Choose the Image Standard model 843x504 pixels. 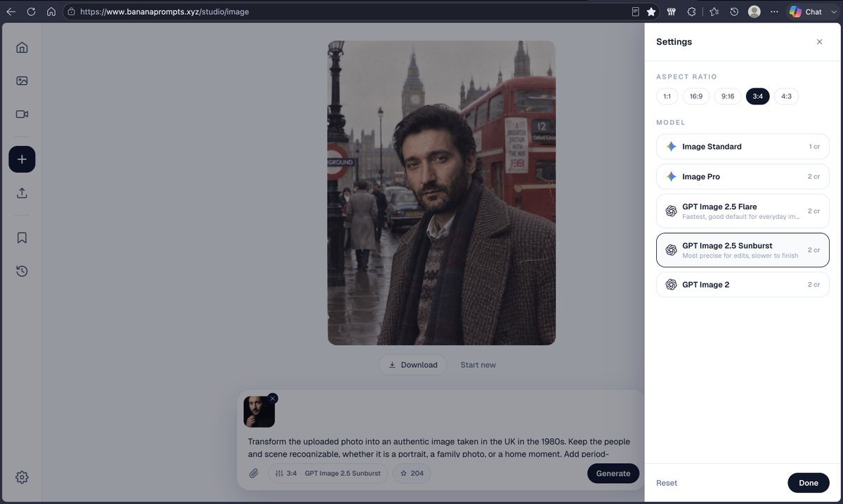(743, 147)
